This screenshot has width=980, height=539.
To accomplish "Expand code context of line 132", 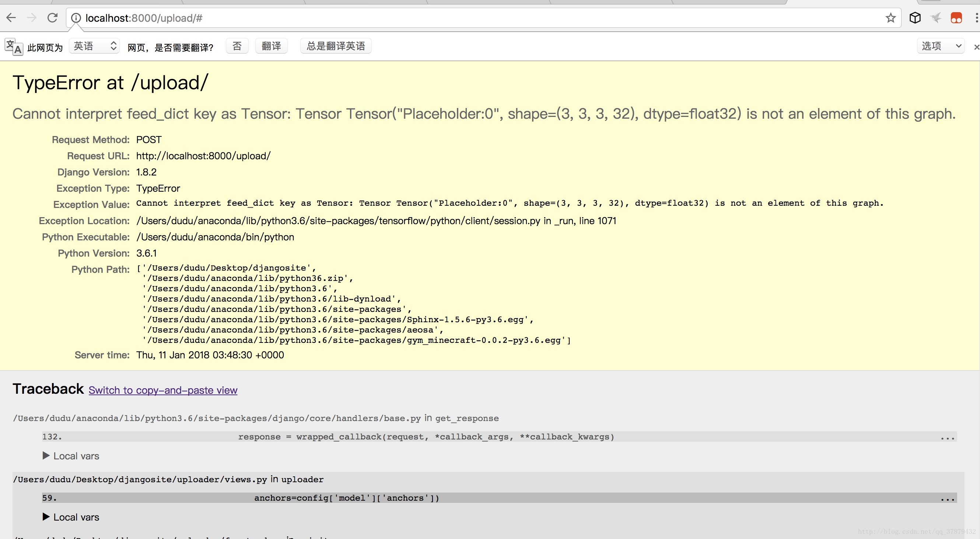I will click(x=499, y=437).
